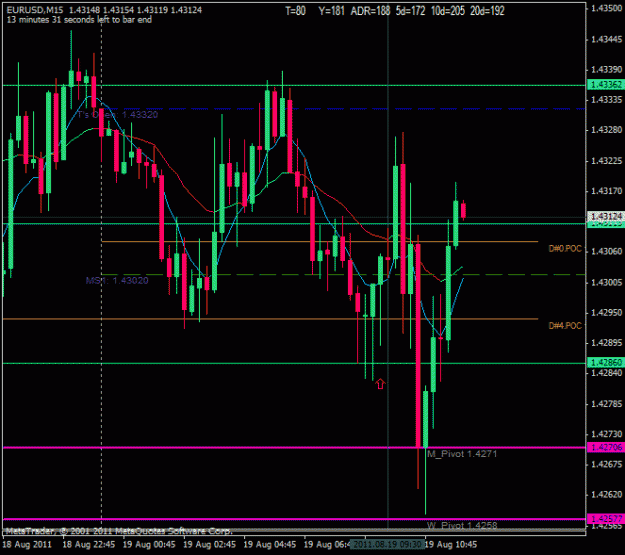
Task: Click the T's Open 1.43320 label
Action: pos(118,115)
